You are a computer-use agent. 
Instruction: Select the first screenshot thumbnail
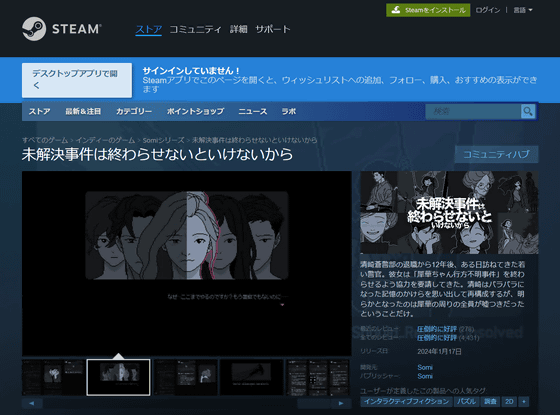[x=53, y=377]
